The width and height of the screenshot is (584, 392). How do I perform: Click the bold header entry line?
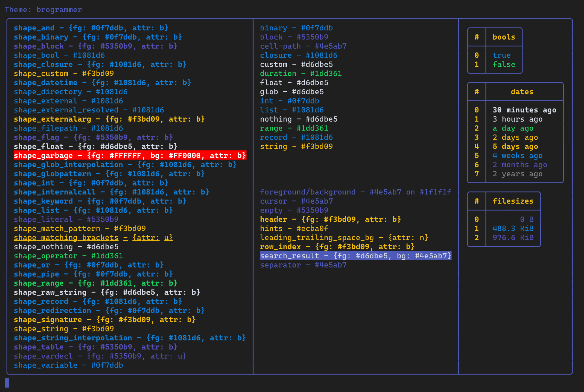[331, 219]
